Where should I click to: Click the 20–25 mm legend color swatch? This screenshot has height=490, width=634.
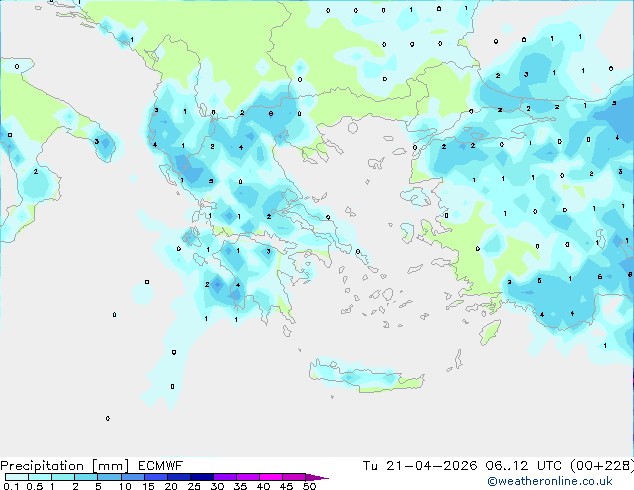(178, 477)
